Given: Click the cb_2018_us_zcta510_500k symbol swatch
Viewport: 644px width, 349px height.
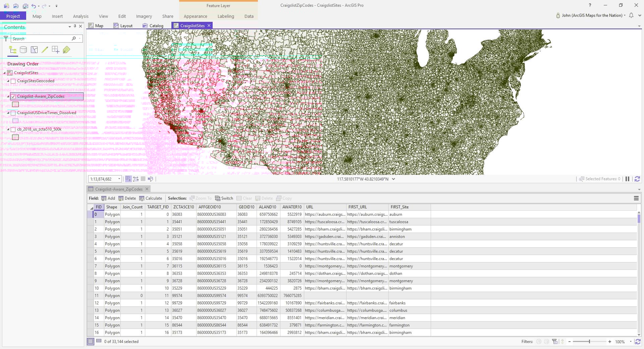Looking at the screenshot, I should [x=15, y=137].
